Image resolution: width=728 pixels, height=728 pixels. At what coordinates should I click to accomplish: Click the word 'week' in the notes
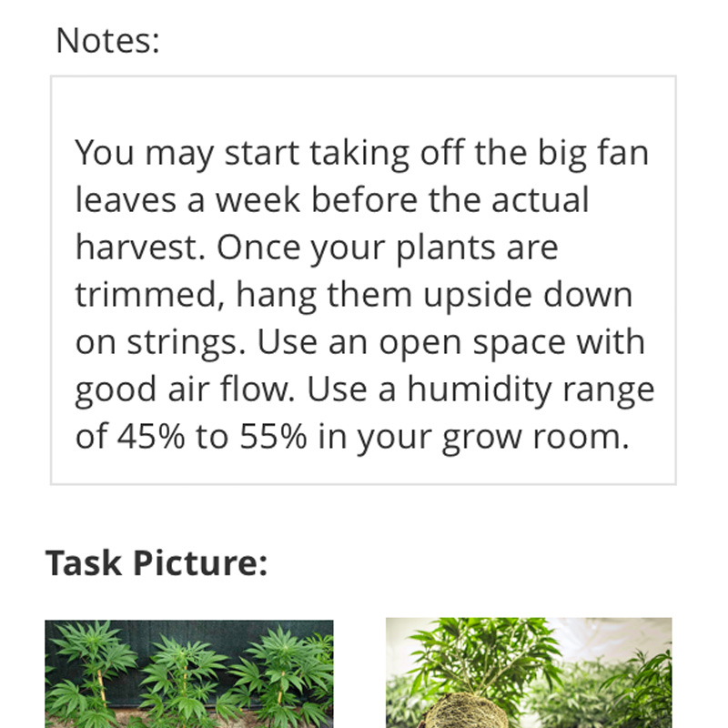pos(258,199)
